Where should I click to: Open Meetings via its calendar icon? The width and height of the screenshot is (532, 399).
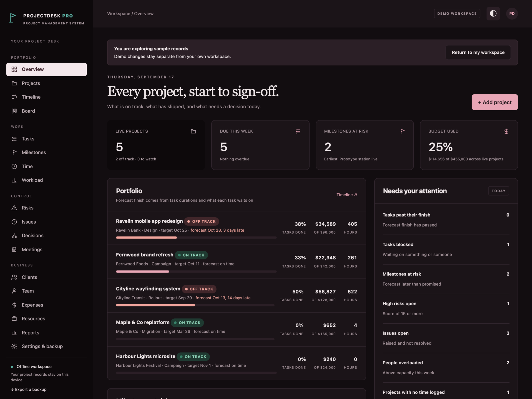[14, 249]
